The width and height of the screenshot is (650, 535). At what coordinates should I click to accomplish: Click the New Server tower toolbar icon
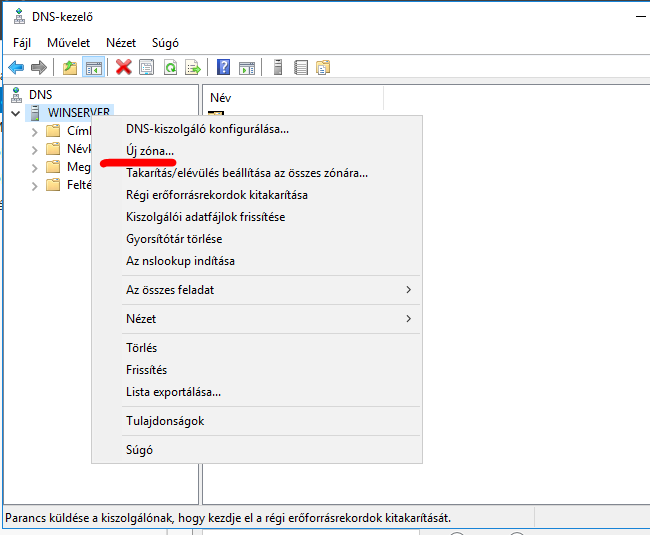click(275, 67)
